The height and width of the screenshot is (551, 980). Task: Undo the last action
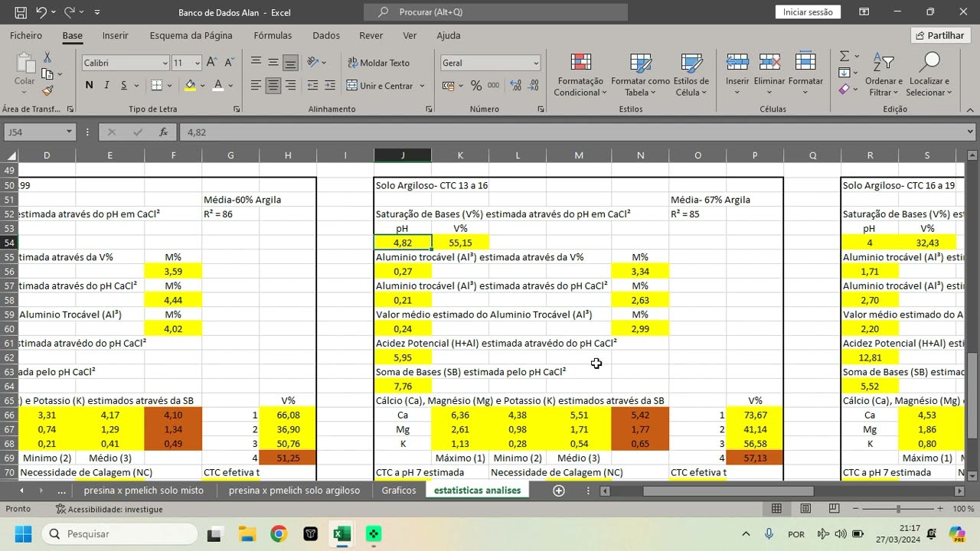coord(41,12)
